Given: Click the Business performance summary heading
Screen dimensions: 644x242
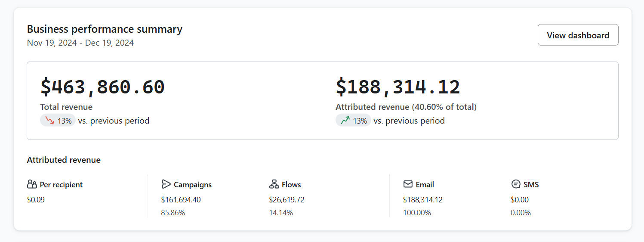Looking at the screenshot, I should point(105,29).
